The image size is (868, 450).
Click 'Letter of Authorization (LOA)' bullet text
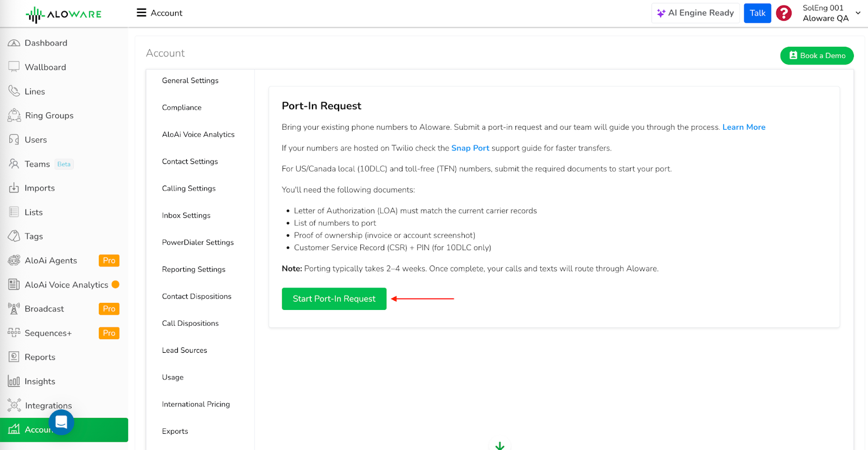416,211
